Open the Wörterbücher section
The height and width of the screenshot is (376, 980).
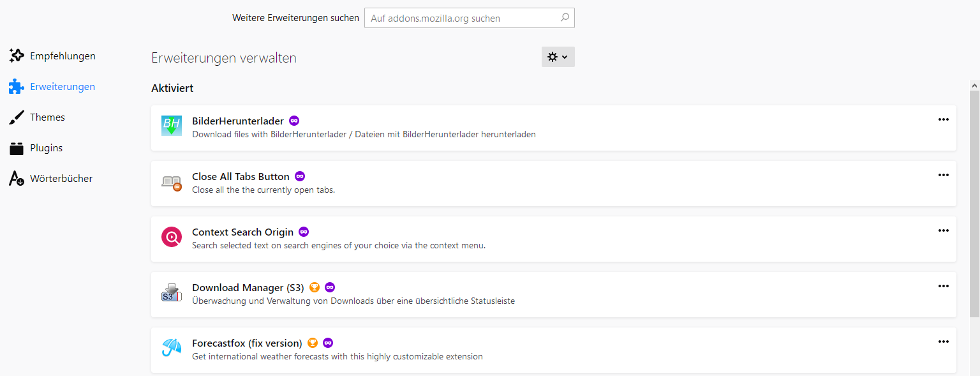[61, 179]
